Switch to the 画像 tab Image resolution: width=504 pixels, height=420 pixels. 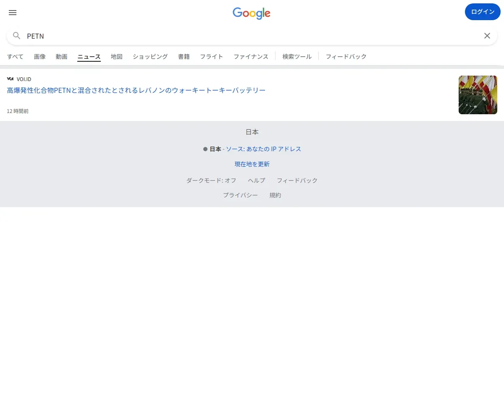click(x=40, y=56)
